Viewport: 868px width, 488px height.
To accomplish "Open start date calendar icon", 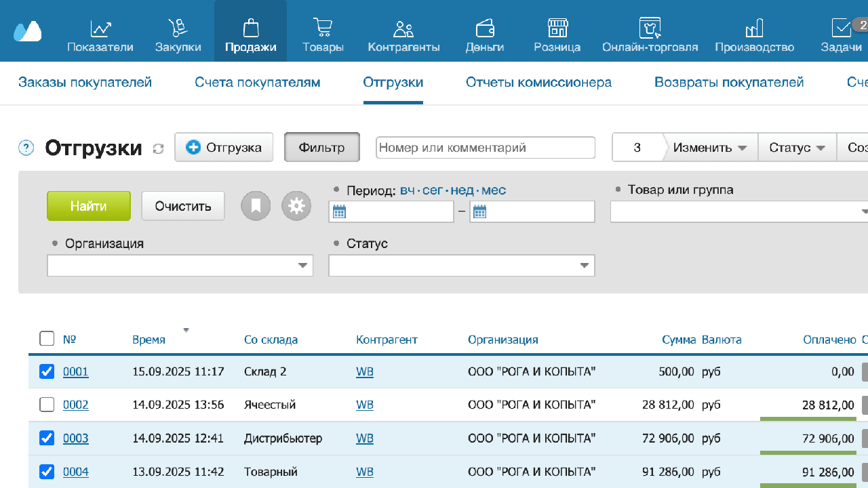I will coord(339,212).
